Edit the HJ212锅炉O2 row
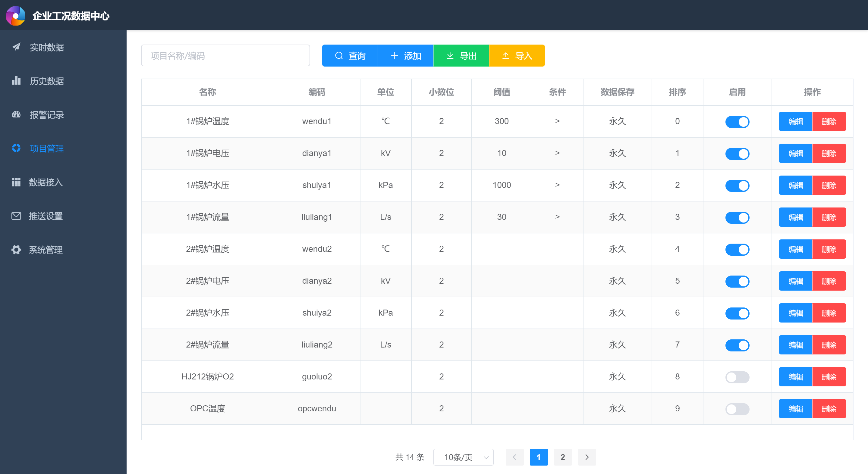Image resolution: width=868 pixels, height=474 pixels. 796,377
